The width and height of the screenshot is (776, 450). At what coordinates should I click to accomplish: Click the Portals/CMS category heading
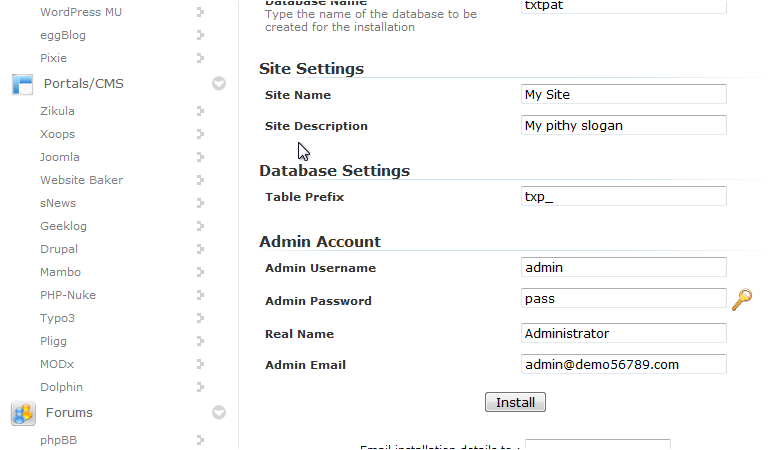click(84, 84)
